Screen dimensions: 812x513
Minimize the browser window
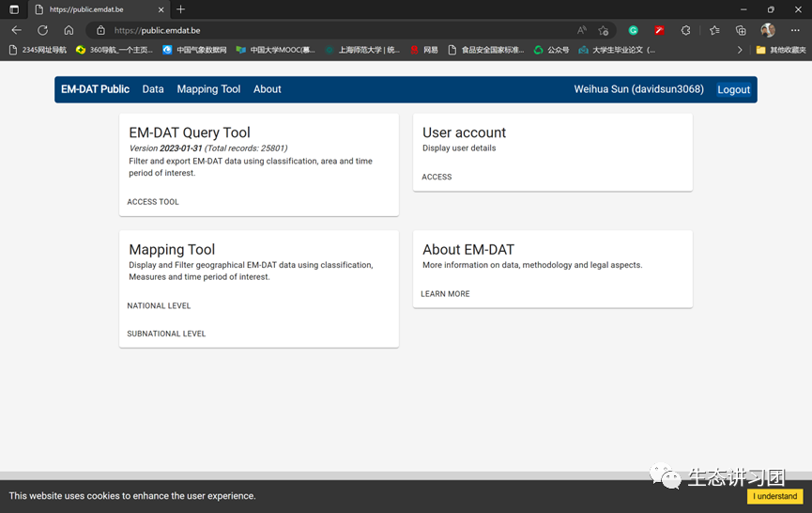[x=743, y=9]
